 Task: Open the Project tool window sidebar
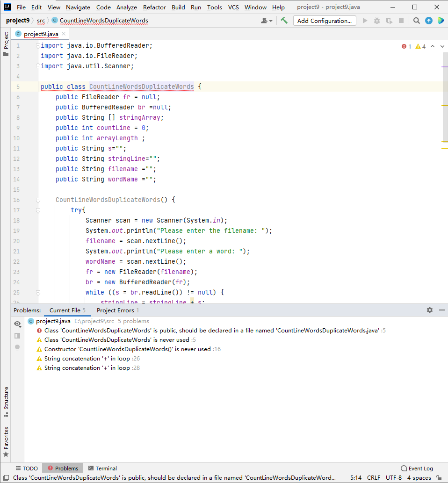click(x=6, y=44)
